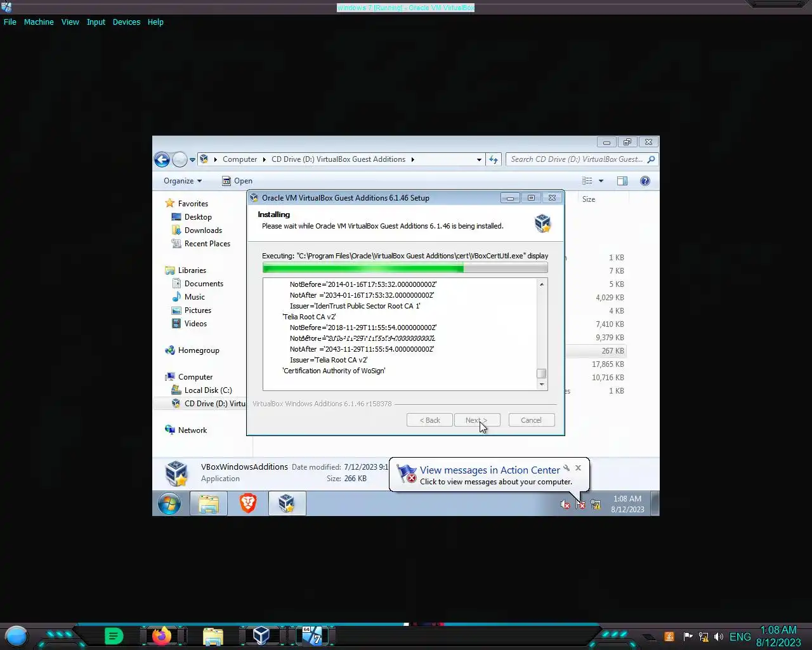Toggle the preview pane icon
Screen dimensions: 812x650
click(622, 181)
